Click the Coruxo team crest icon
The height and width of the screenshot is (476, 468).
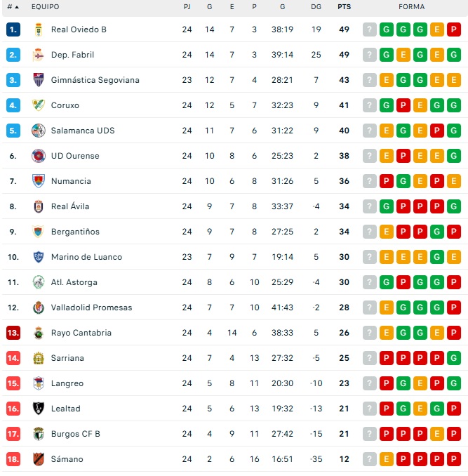pos(38,105)
